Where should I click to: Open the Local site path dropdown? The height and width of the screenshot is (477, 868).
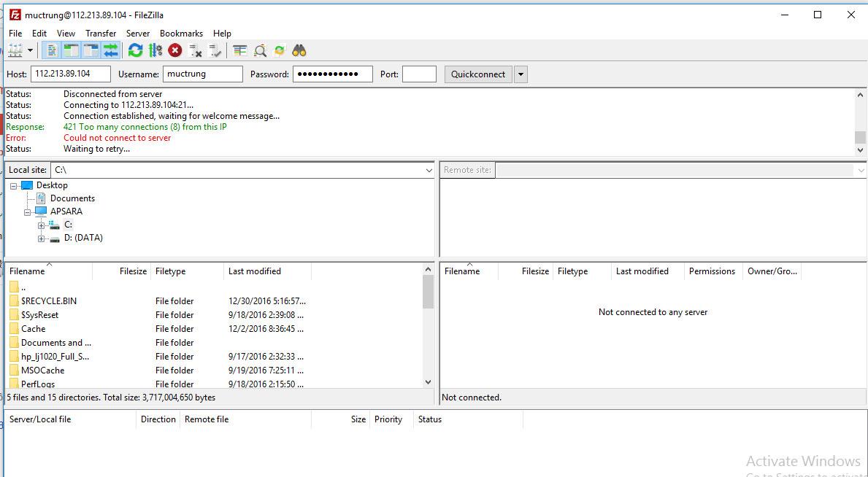(x=429, y=171)
